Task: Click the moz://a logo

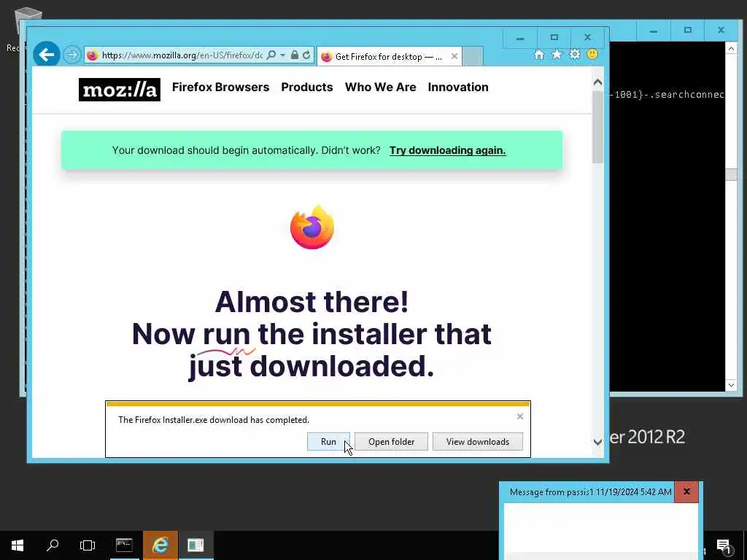Action: [x=120, y=90]
